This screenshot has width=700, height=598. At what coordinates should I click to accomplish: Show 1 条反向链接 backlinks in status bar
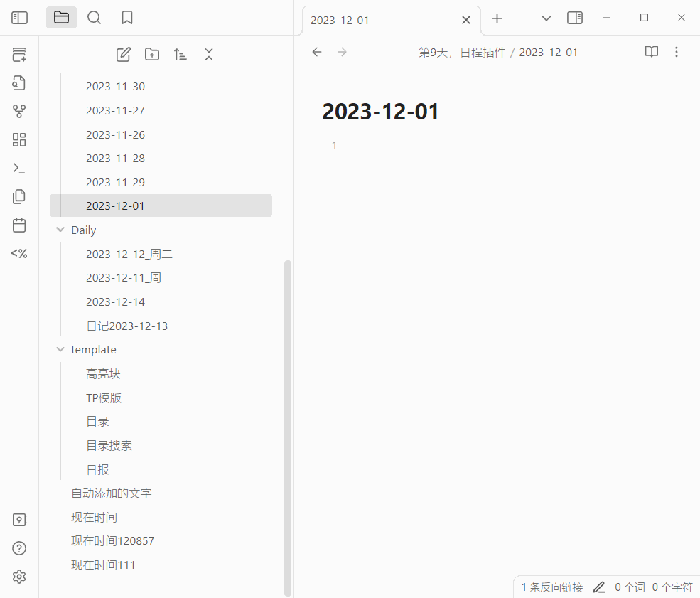pyautogui.click(x=551, y=587)
